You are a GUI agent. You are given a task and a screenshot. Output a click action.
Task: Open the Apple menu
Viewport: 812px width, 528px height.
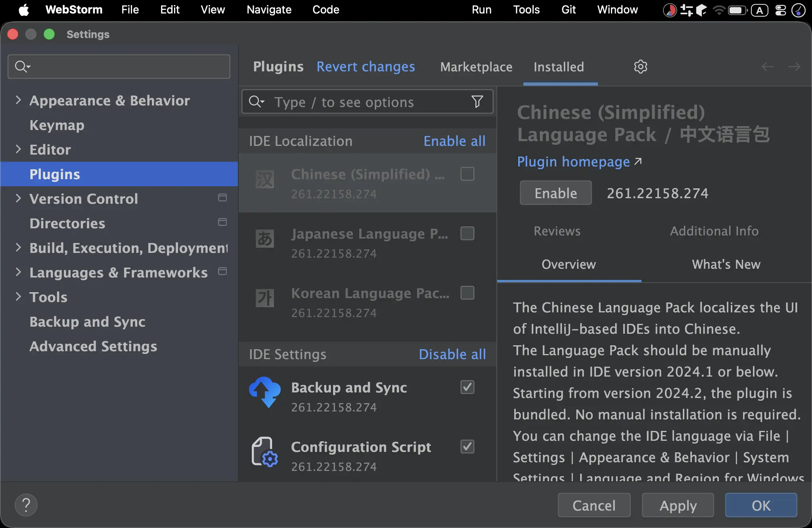coord(24,10)
